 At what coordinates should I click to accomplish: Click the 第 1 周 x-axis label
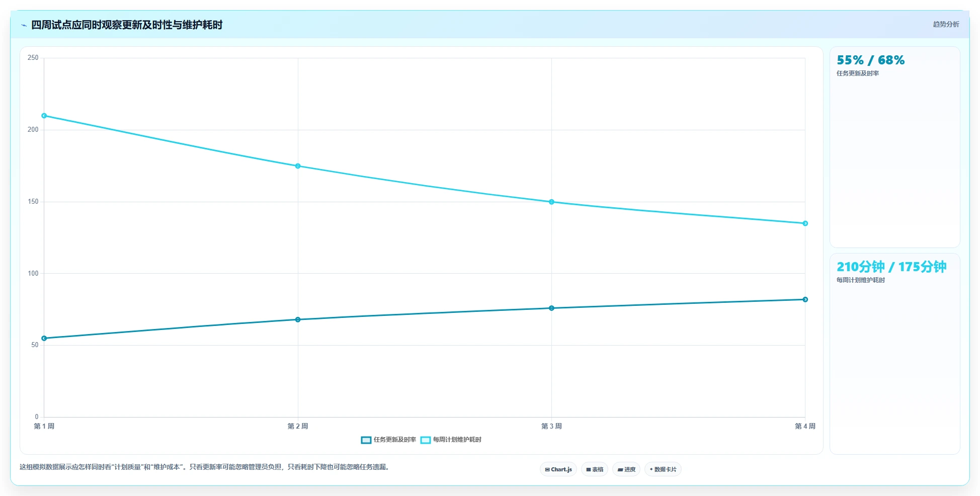pyautogui.click(x=44, y=426)
